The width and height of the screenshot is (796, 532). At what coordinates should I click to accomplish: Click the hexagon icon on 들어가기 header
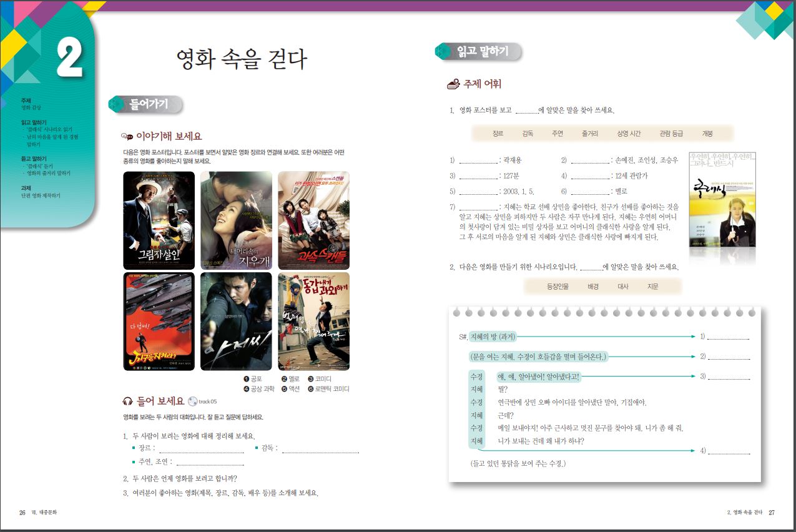[117, 104]
